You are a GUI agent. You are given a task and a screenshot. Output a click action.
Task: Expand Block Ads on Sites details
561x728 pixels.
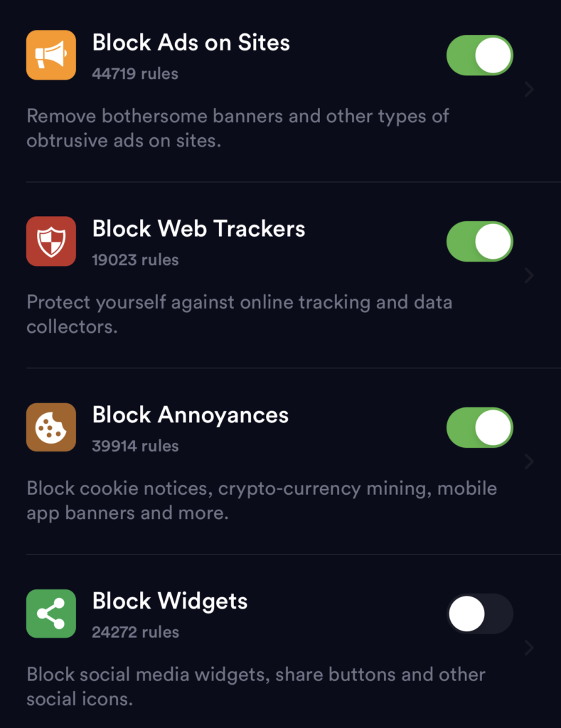coord(529,90)
